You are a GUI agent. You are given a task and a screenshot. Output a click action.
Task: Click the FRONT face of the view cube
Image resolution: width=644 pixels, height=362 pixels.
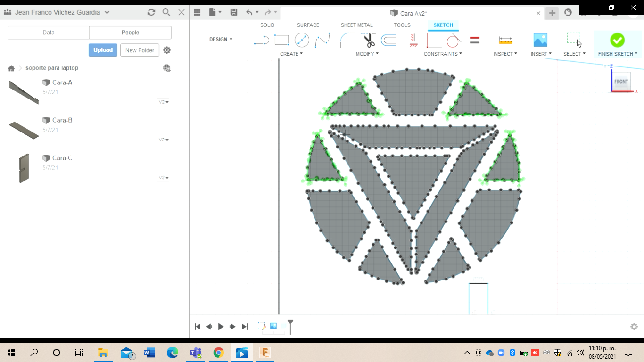click(621, 82)
